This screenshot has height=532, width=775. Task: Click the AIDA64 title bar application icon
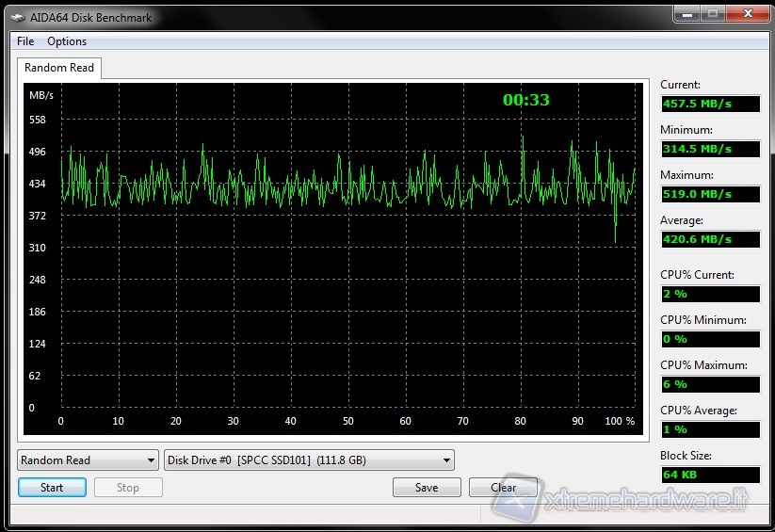tap(21, 18)
